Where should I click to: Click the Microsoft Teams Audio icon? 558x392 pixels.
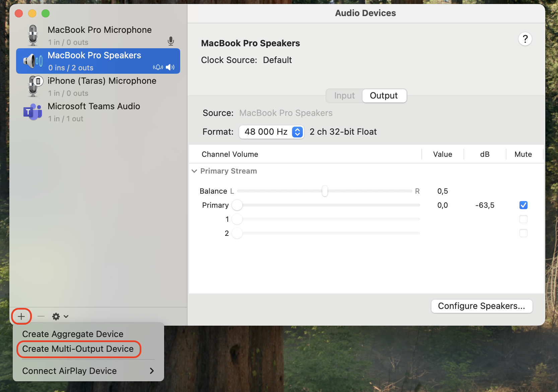[33, 112]
